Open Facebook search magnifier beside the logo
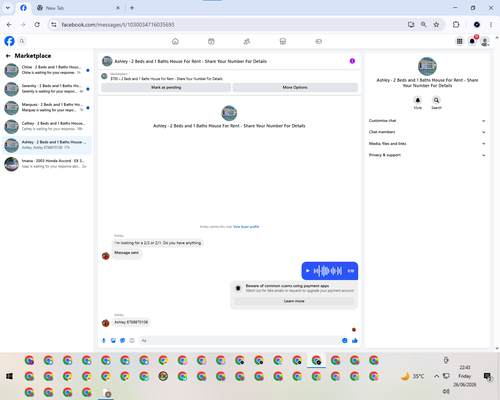This screenshot has width=500, height=400. [x=22, y=41]
